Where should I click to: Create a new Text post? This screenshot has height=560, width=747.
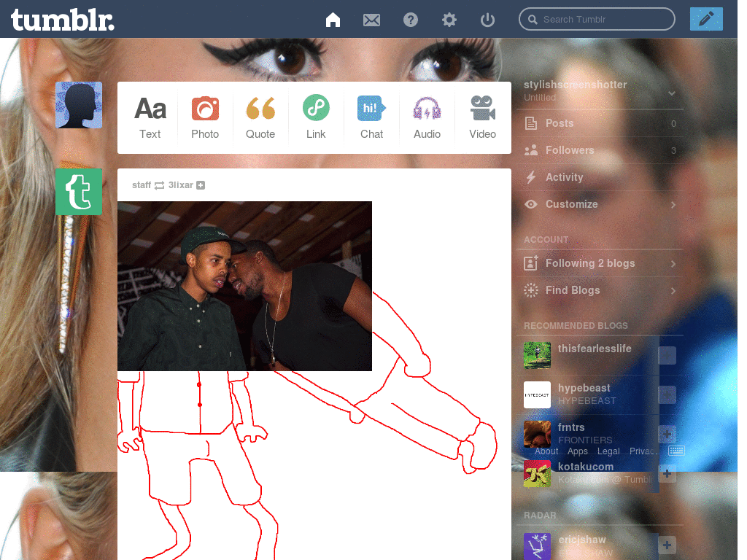tap(150, 117)
